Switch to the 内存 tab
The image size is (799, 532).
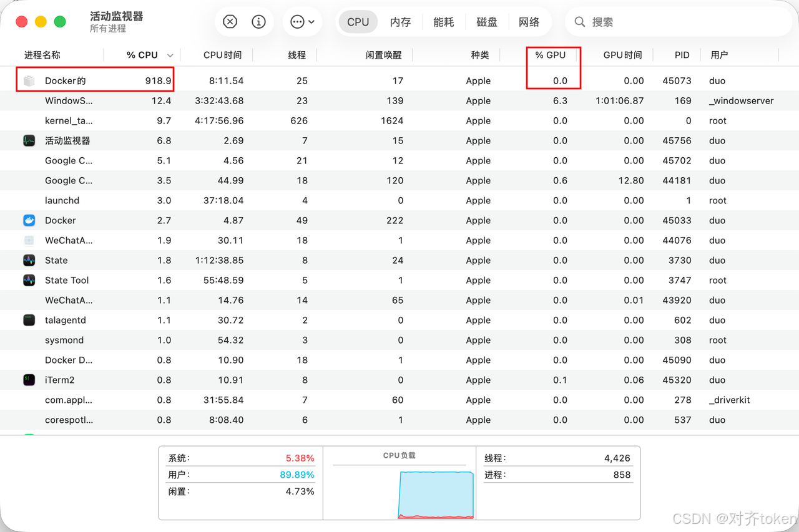click(x=401, y=22)
